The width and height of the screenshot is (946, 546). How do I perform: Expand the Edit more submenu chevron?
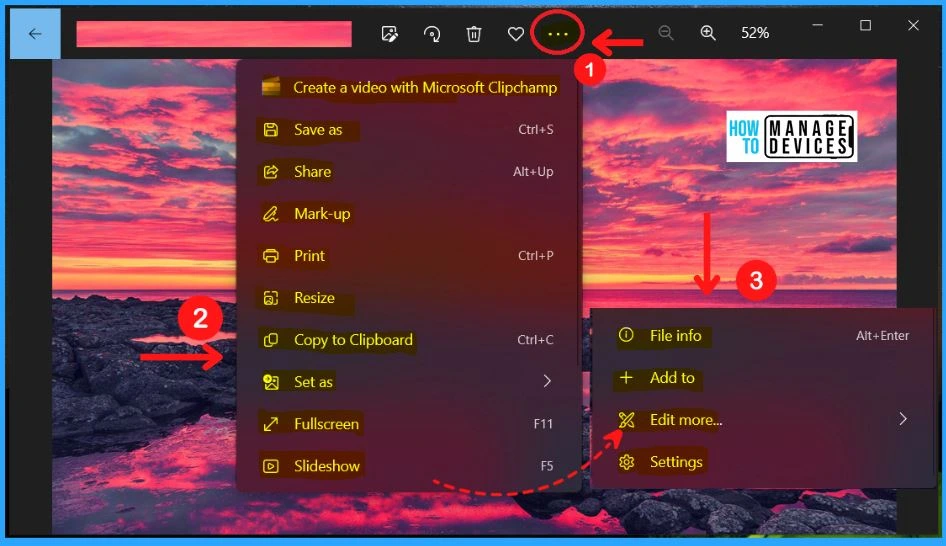tap(903, 419)
